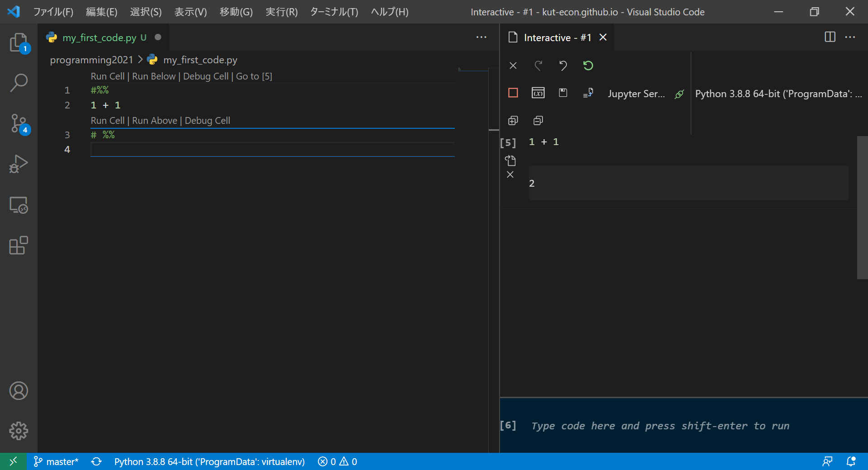Open the ターミナル(T) menu

334,12
